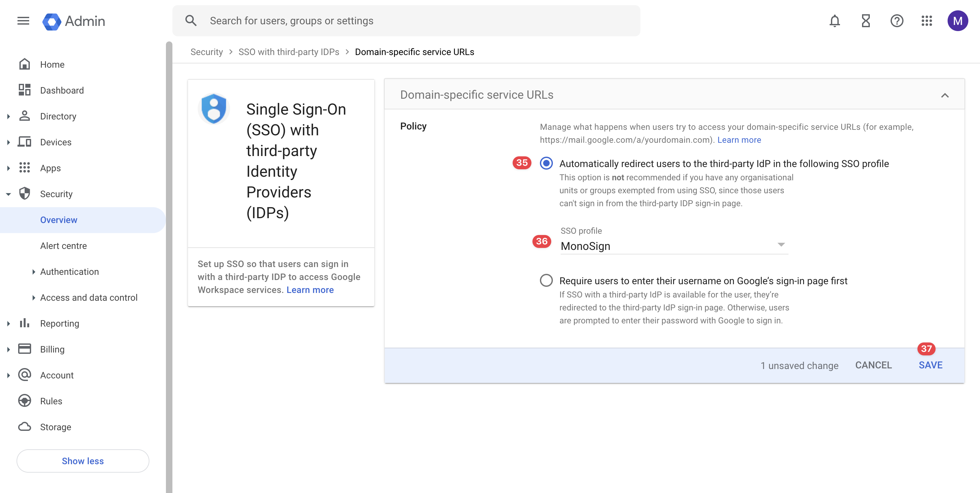
Task: Click the Dashboard icon in sidebar
Action: pos(25,90)
